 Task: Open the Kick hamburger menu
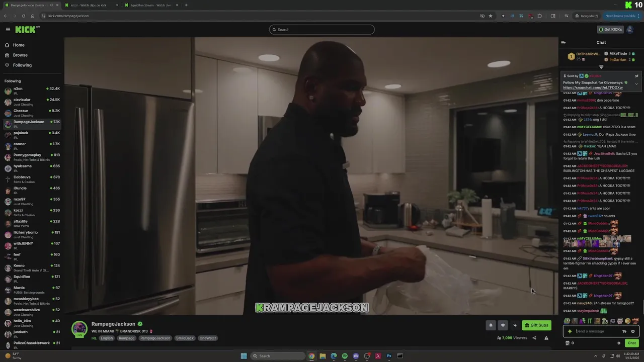point(8,29)
